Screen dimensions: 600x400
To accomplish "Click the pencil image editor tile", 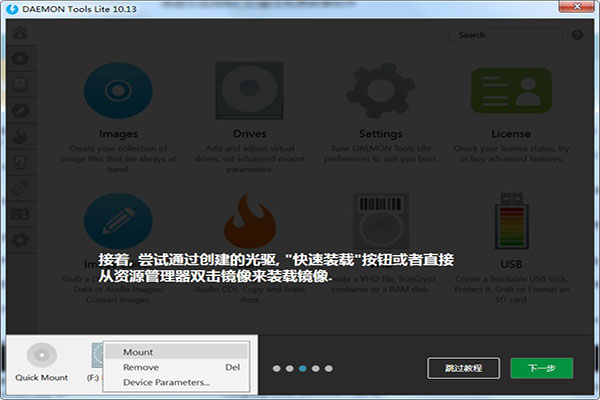I will pyautogui.click(x=118, y=220).
